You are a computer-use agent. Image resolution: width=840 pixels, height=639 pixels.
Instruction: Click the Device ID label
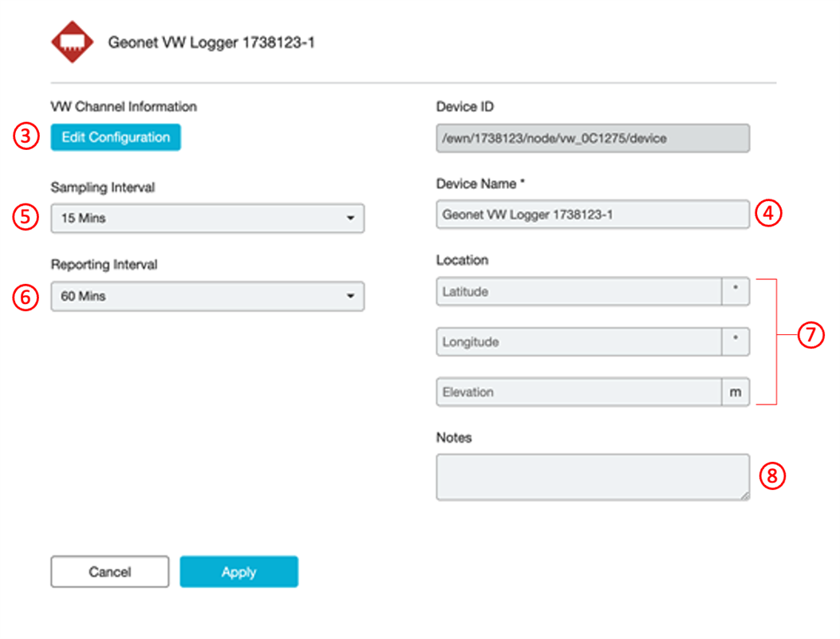coord(465,107)
